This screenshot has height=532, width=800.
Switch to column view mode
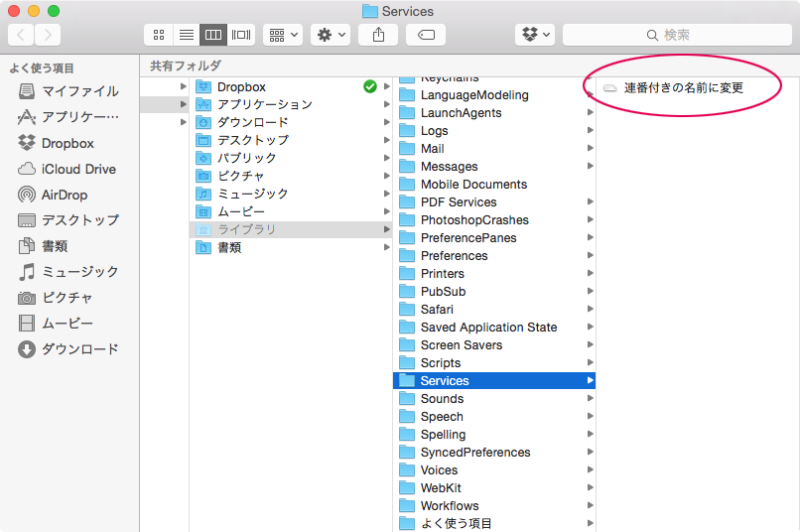click(x=213, y=35)
